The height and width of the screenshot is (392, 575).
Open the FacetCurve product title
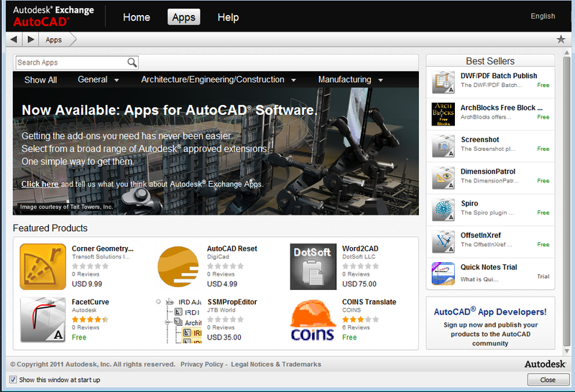[x=91, y=302]
